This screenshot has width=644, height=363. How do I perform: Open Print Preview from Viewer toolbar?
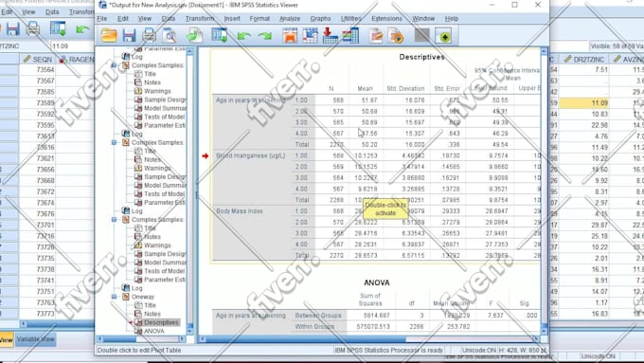point(170,36)
